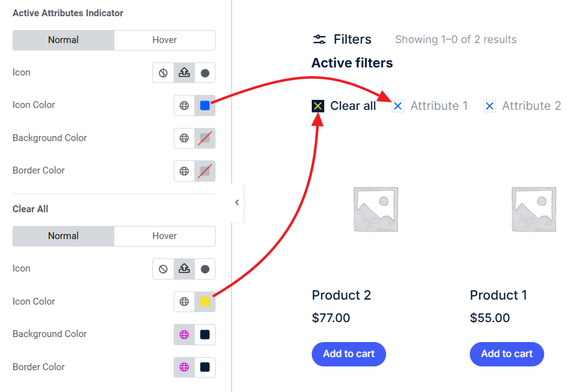The width and height of the screenshot is (571, 392).
Task: Open global colors for Active Attributes Icon Color
Action: point(184,105)
